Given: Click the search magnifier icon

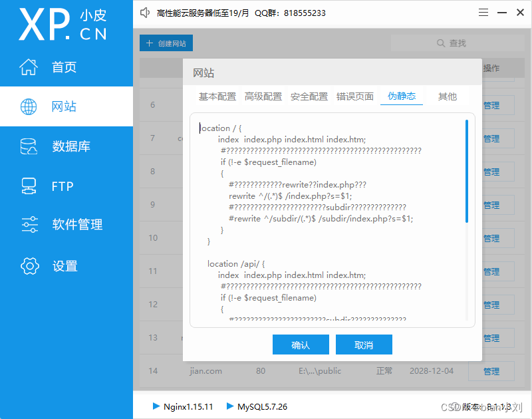Looking at the screenshot, I should pos(441,43).
